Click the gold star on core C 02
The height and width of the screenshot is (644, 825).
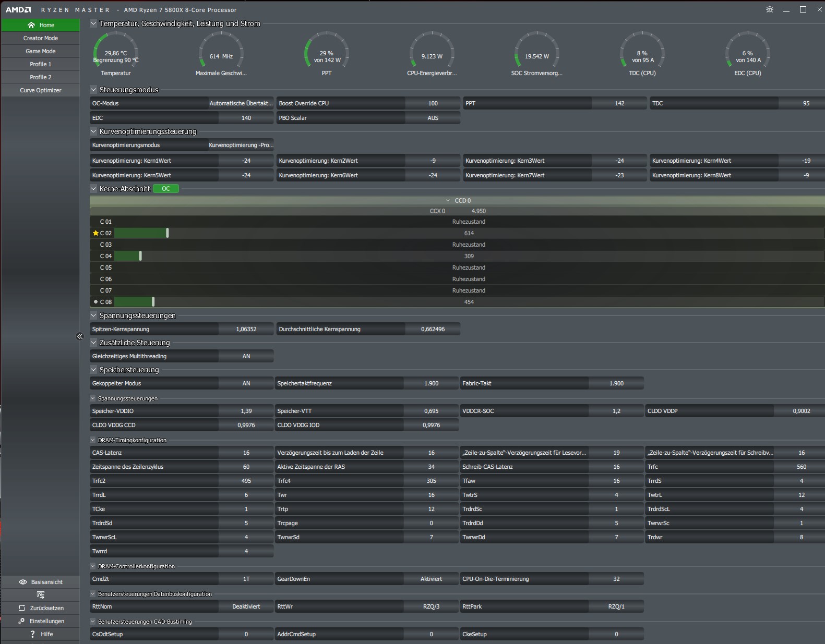coord(95,233)
